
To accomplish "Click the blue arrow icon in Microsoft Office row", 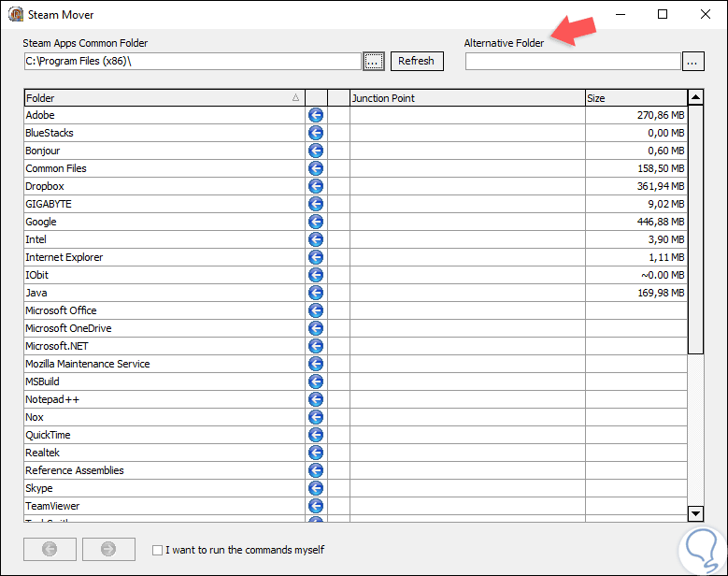I will (x=316, y=310).
